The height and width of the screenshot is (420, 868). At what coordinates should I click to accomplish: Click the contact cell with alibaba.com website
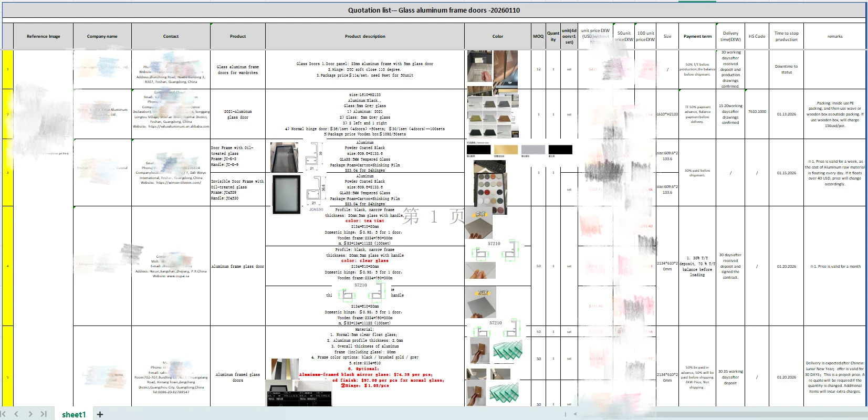click(x=171, y=114)
